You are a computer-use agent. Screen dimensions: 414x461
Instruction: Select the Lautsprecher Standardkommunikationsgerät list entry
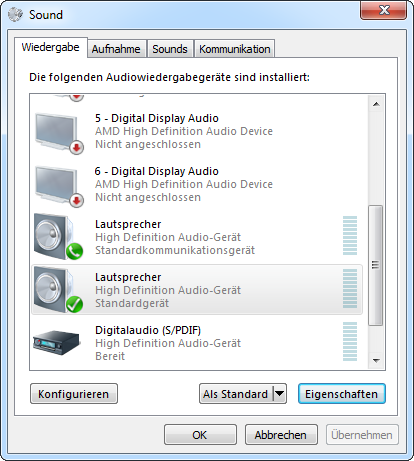tap(197, 237)
